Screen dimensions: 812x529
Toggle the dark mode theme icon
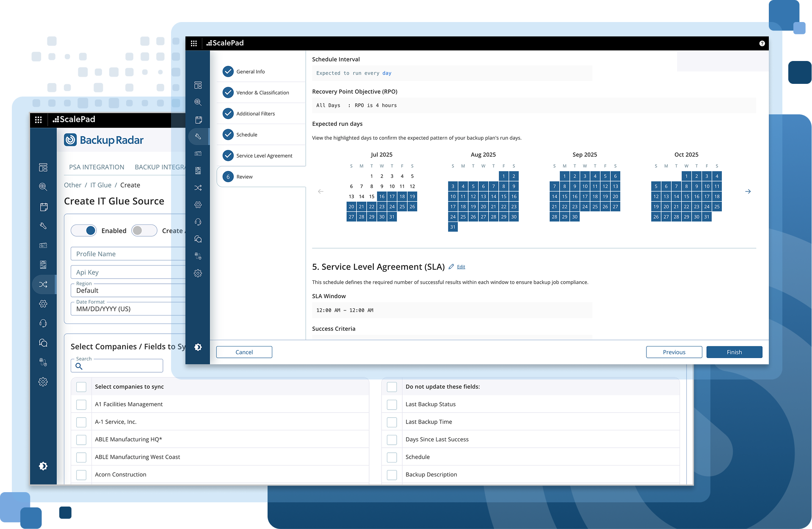198,347
